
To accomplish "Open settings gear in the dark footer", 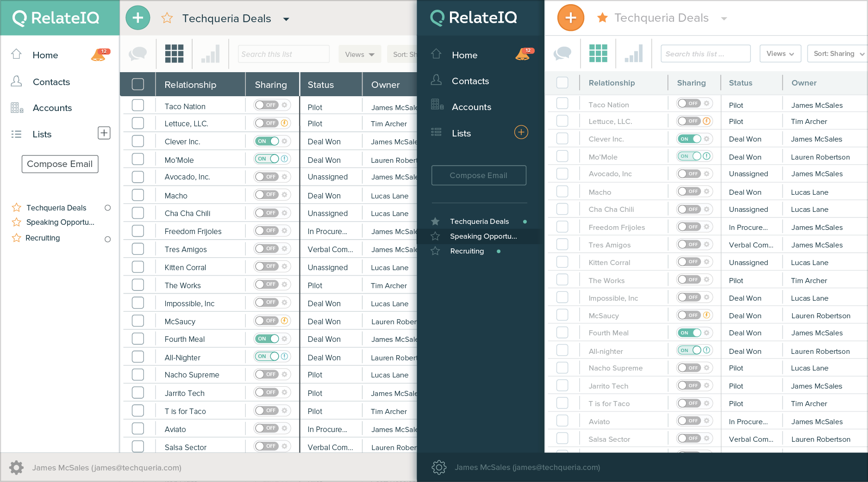I will [438, 467].
